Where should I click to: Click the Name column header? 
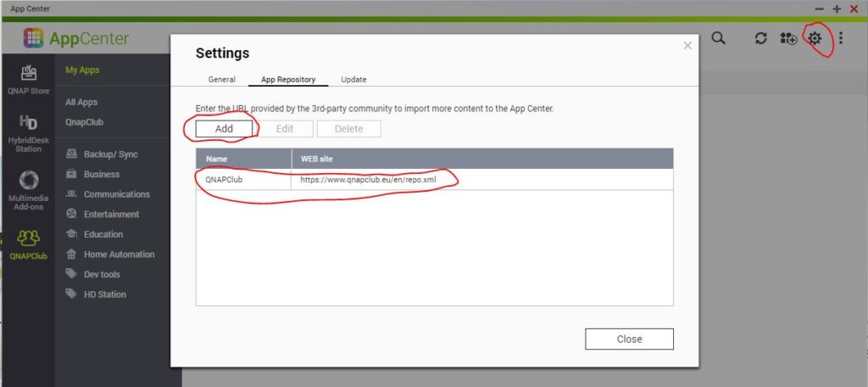[x=243, y=159]
